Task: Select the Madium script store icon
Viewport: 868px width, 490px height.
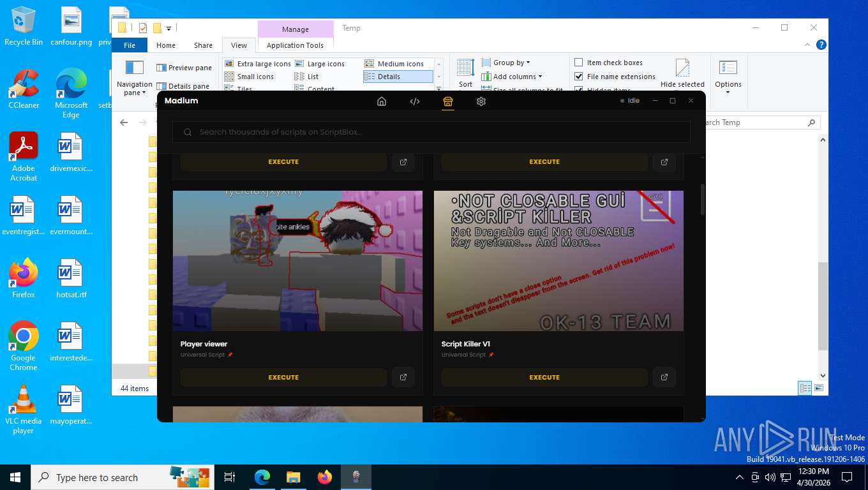Action: [x=448, y=101]
